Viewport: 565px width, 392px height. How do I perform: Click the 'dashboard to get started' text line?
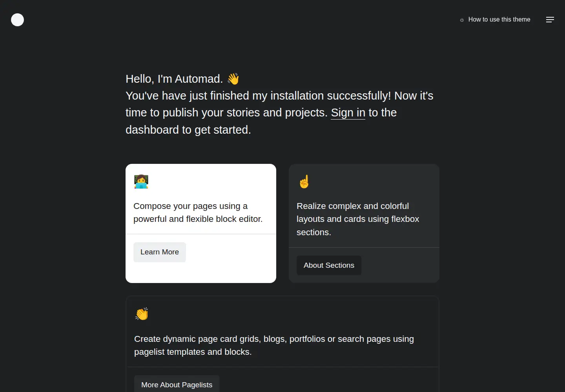188,130
